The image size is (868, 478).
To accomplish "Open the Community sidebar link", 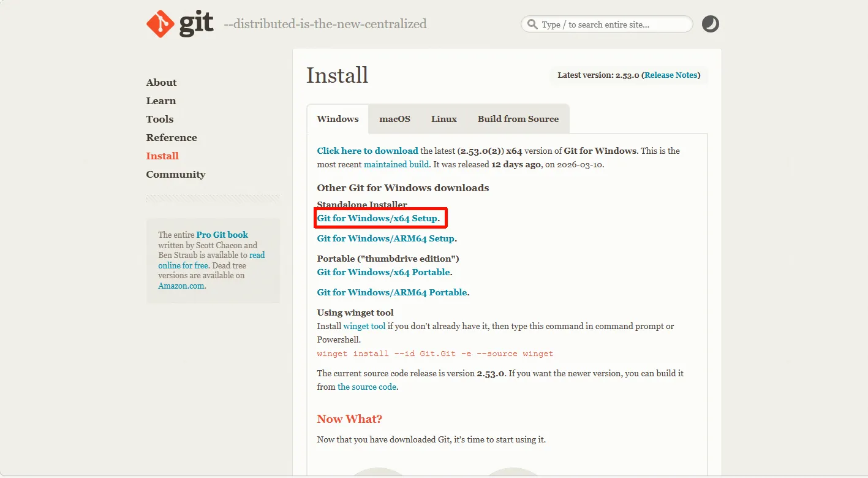I will (175, 175).
